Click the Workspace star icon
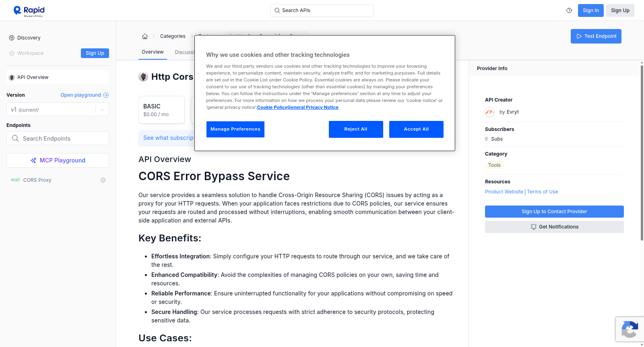The width and height of the screenshot is (644, 347). (x=12, y=53)
